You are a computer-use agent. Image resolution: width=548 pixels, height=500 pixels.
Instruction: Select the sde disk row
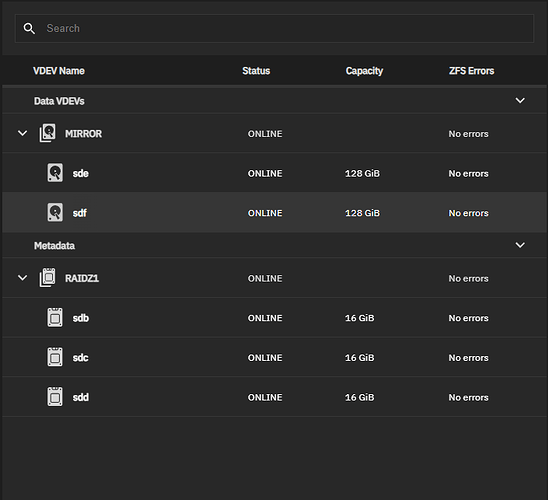coord(274,173)
